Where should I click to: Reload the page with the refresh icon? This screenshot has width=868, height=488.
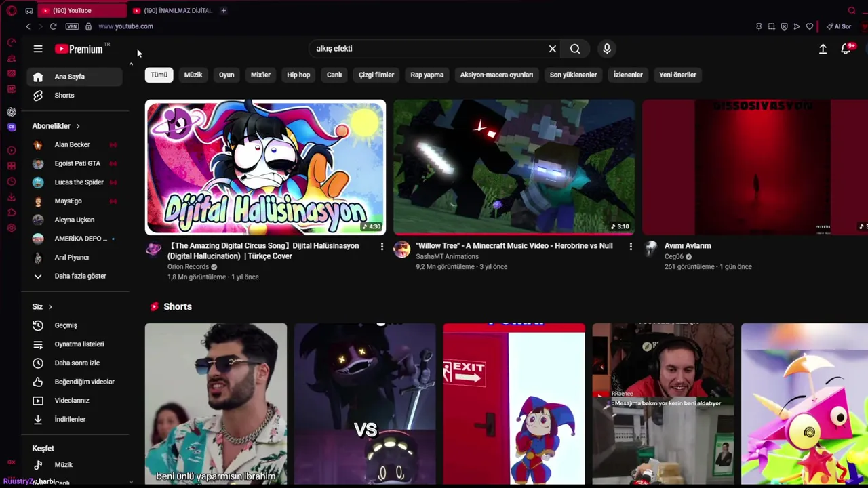[53, 26]
